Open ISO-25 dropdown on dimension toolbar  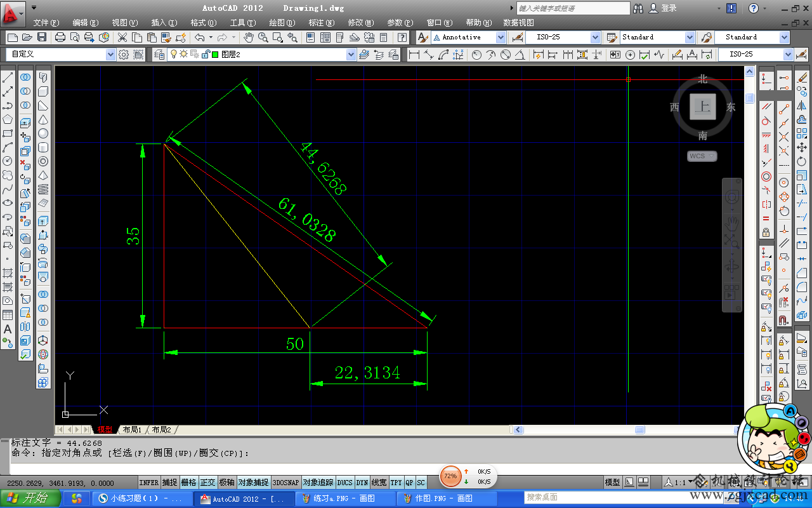tap(787, 55)
